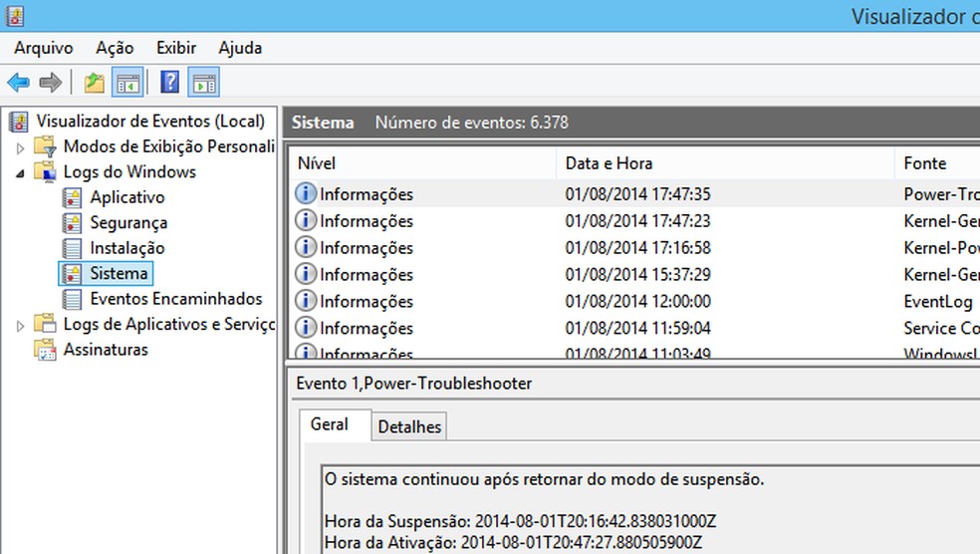Select the Instalação log icon
Screen dimensions: 980x554
(72, 248)
